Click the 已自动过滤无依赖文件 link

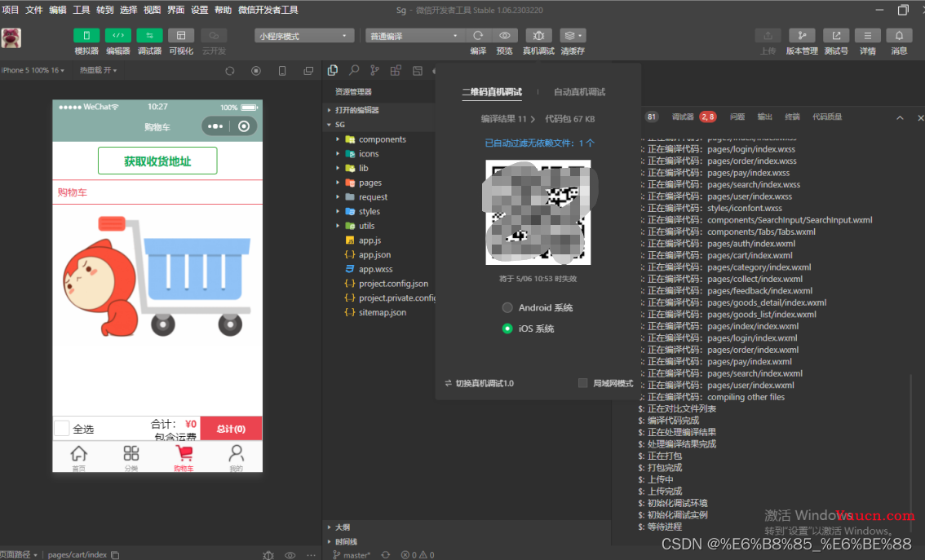pyautogui.click(x=539, y=143)
